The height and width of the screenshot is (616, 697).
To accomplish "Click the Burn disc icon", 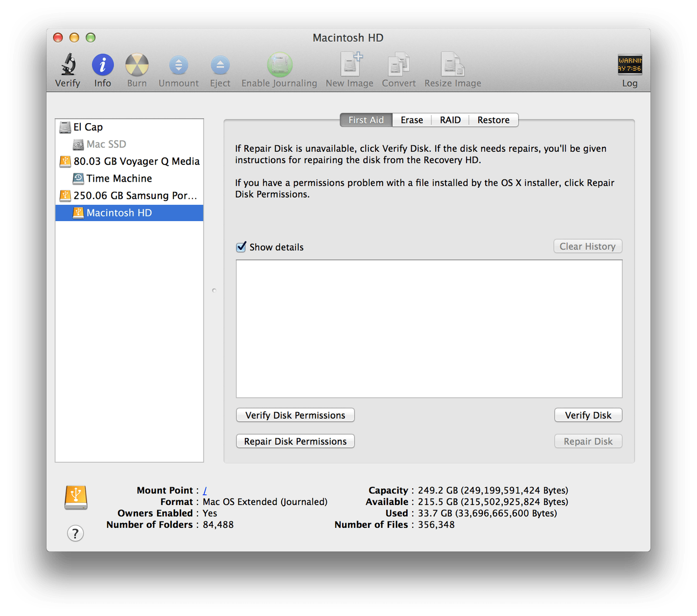I will pos(137,65).
